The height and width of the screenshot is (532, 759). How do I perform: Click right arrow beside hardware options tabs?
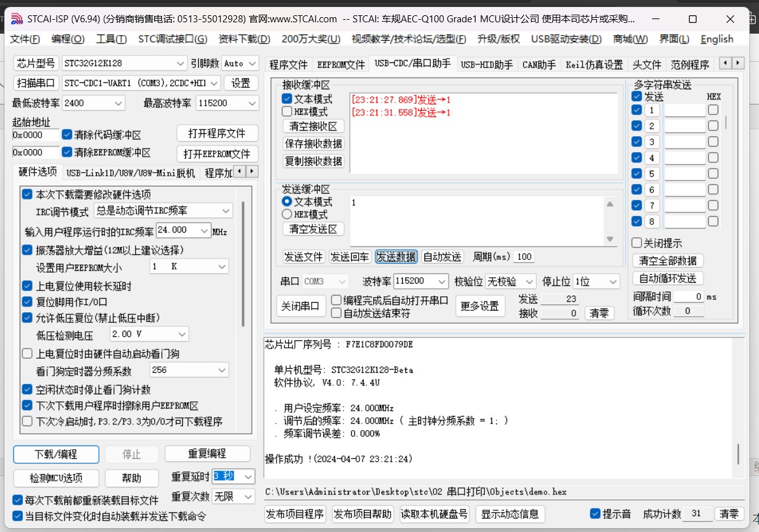point(252,171)
